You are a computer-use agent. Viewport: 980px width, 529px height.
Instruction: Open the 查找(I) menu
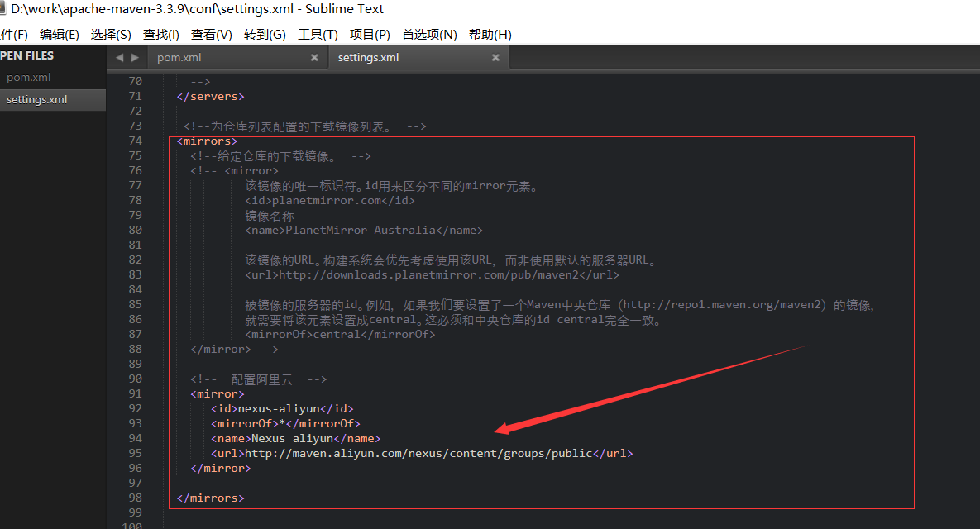pyautogui.click(x=160, y=35)
